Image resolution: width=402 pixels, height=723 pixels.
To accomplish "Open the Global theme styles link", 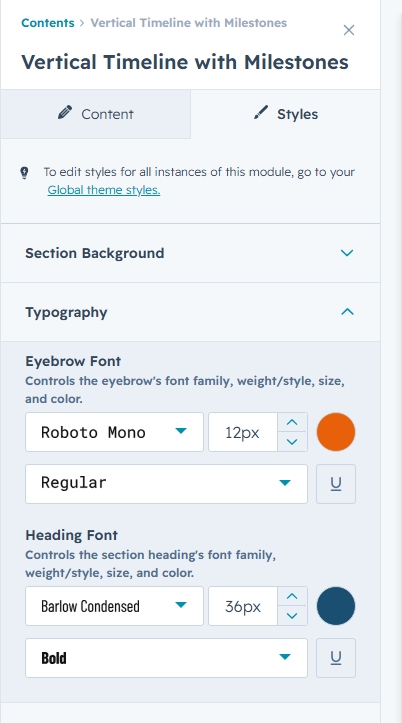I will [104, 190].
